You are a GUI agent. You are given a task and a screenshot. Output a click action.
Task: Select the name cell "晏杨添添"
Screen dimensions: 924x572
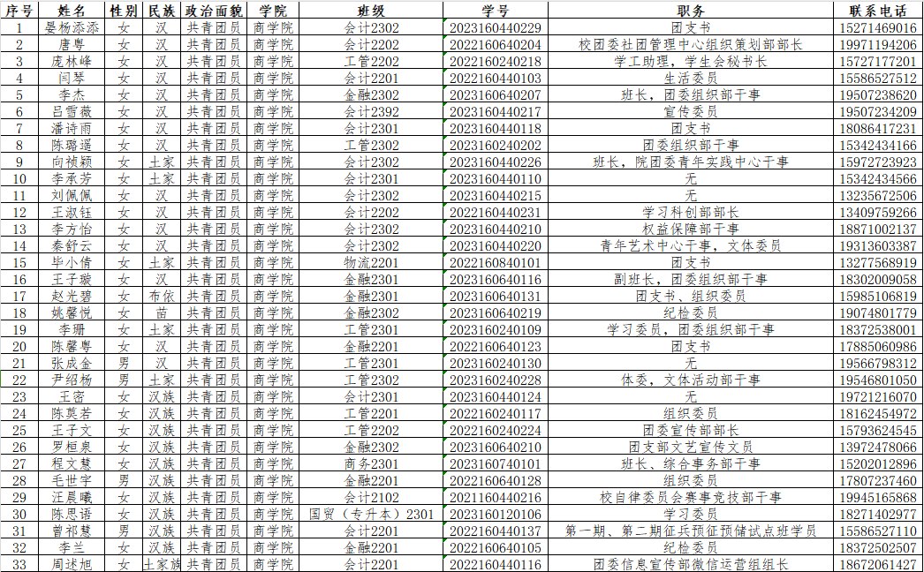click(72, 27)
